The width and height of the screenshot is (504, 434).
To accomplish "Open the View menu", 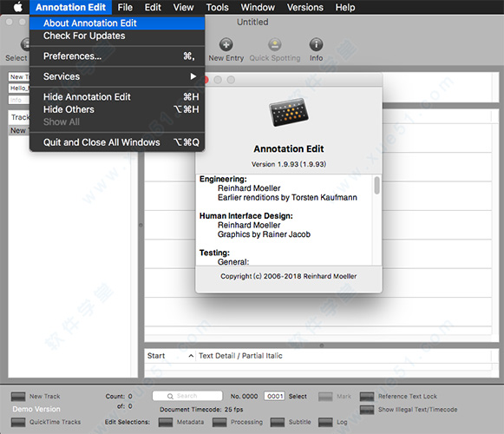I will point(183,7).
